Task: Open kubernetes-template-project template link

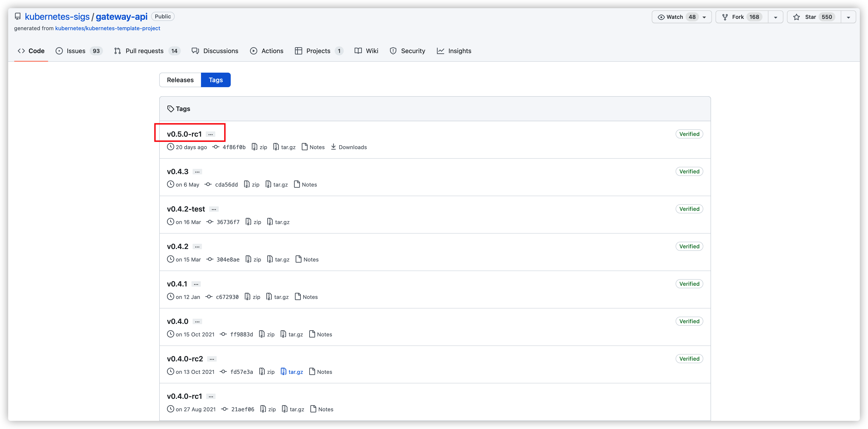Action: click(108, 28)
